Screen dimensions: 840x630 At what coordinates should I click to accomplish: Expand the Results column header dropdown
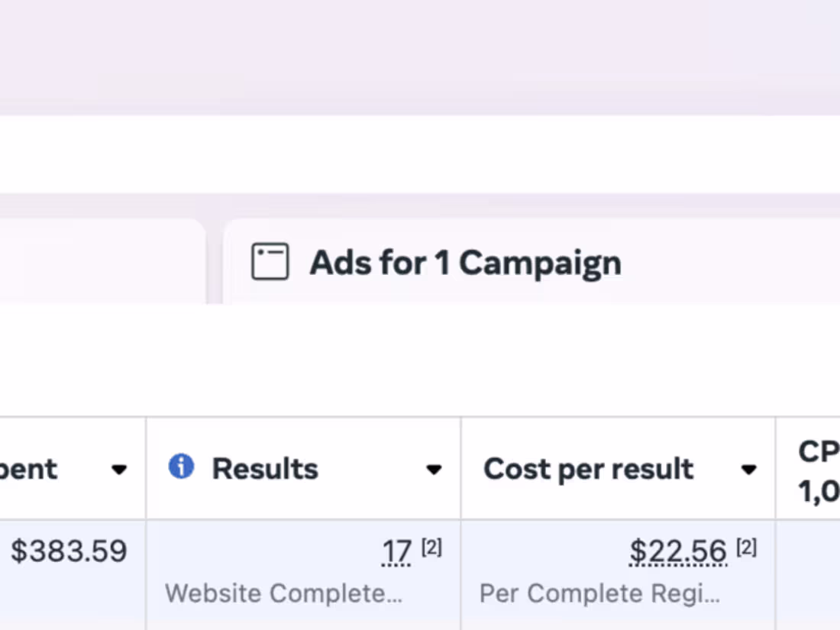(x=434, y=470)
